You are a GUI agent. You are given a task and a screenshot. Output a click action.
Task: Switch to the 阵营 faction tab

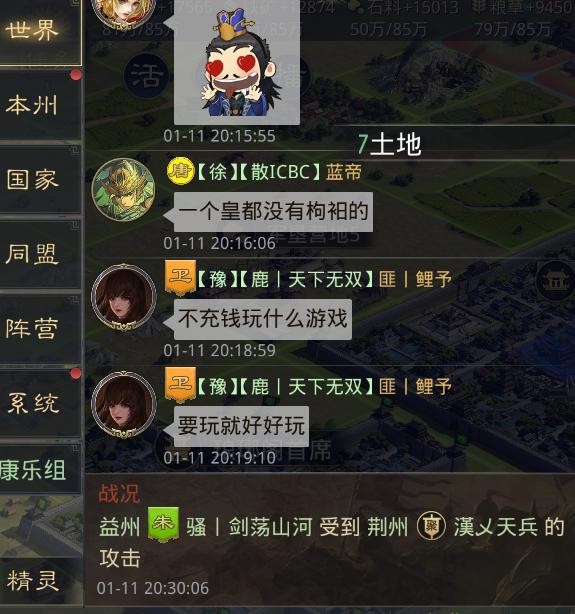point(40,328)
